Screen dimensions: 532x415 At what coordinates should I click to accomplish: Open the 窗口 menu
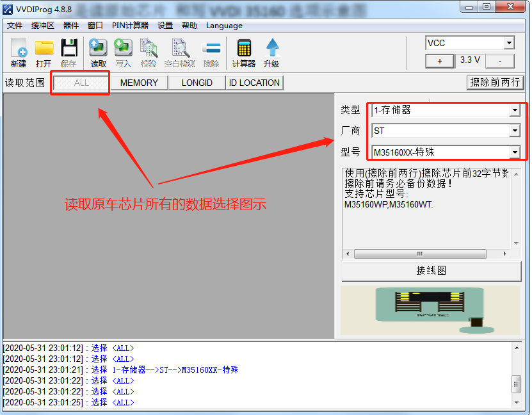(x=95, y=26)
